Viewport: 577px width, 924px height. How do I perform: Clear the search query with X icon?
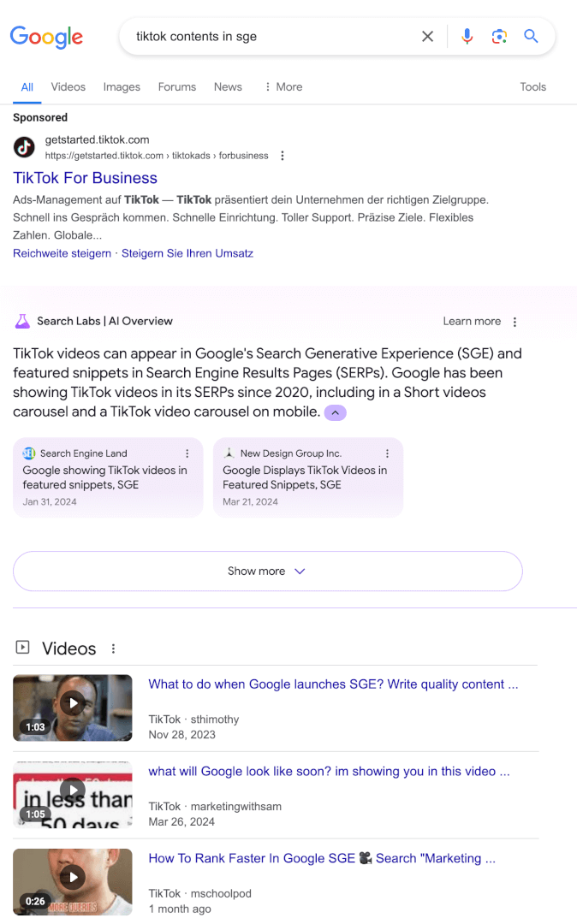pyautogui.click(x=428, y=37)
